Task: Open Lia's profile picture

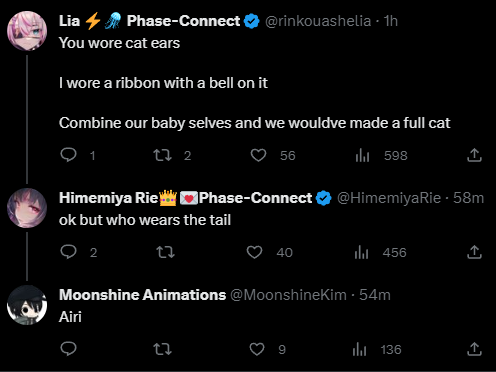Action: point(27,31)
